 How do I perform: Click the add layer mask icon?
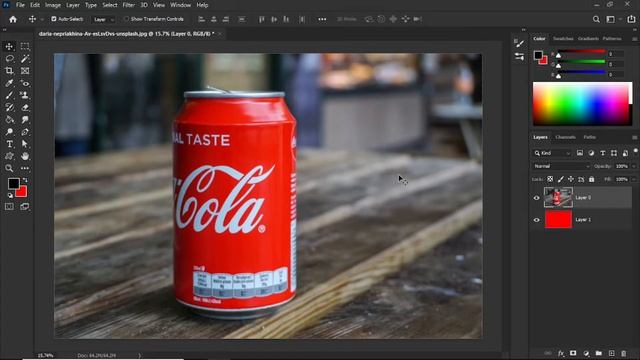[573, 353]
